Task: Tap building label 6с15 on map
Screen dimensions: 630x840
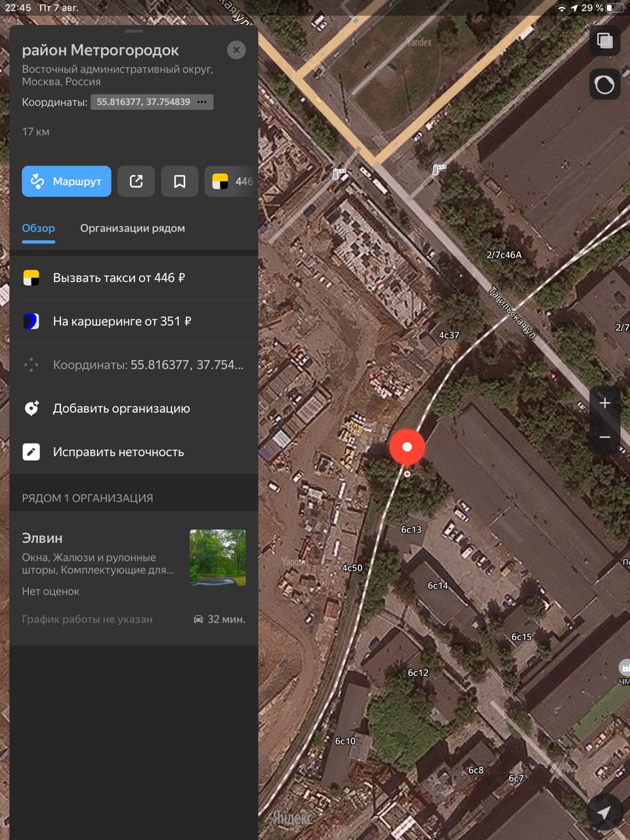Action: pos(522,637)
